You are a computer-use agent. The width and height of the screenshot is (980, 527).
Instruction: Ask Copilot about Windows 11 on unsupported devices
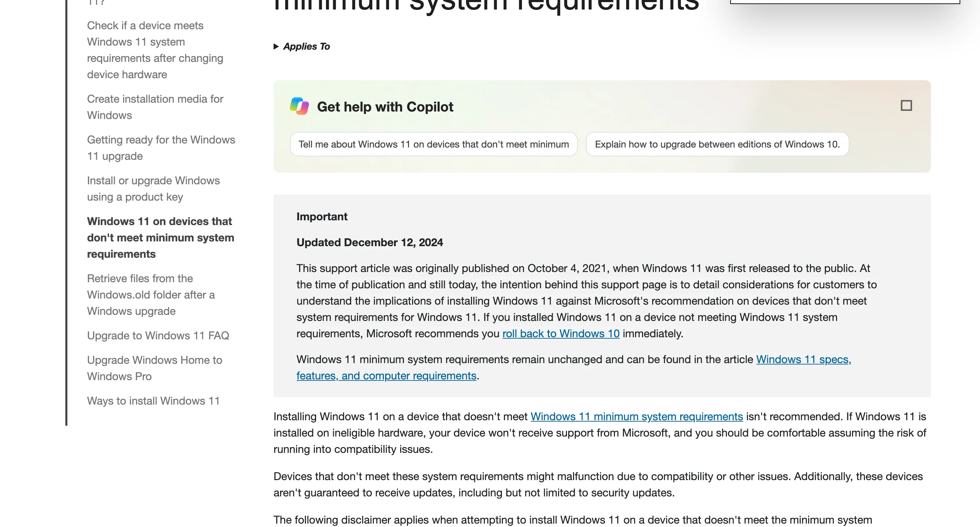[x=434, y=144]
